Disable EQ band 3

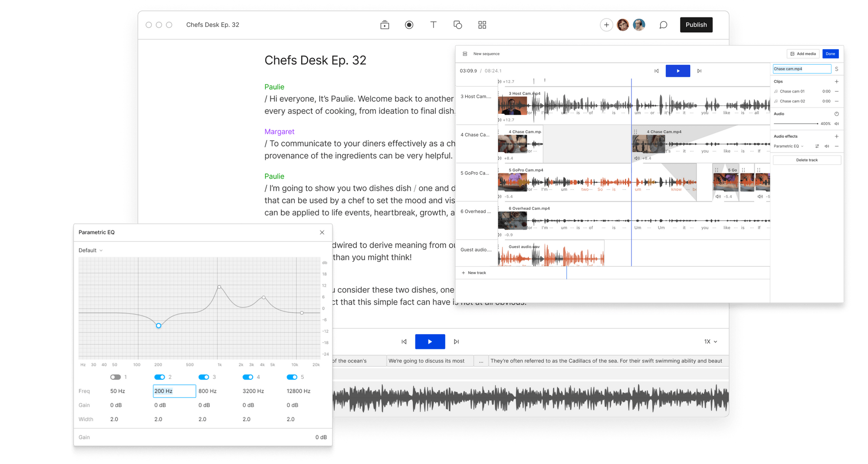tap(204, 377)
